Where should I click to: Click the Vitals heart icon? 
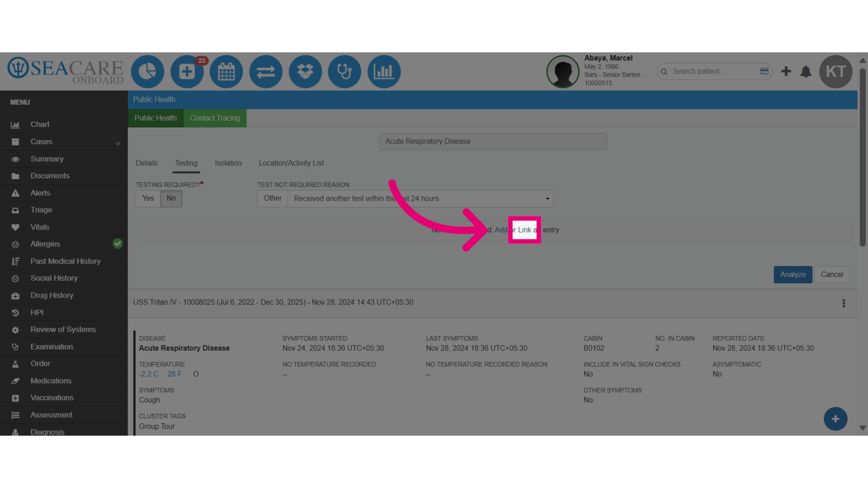pyautogui.click(x=15, y=227)
